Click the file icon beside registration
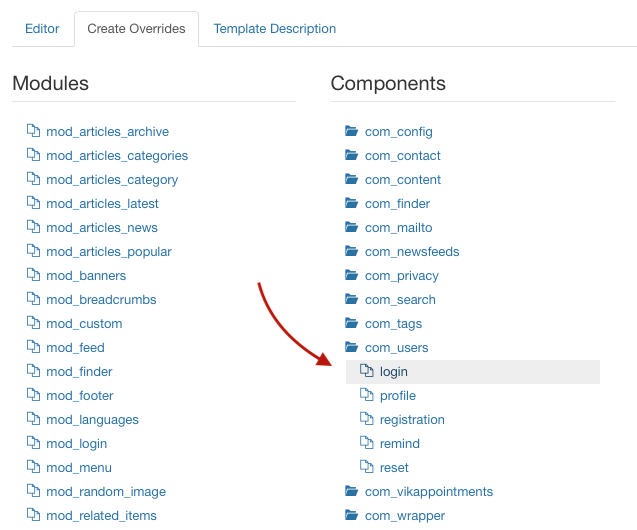This screenshot has height=530, width=637. (367, 419)
